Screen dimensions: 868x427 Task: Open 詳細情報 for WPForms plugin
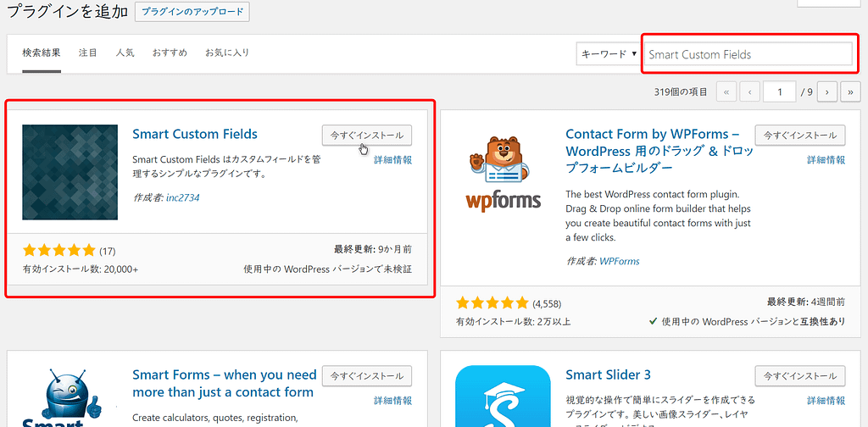tap(826, 160)
